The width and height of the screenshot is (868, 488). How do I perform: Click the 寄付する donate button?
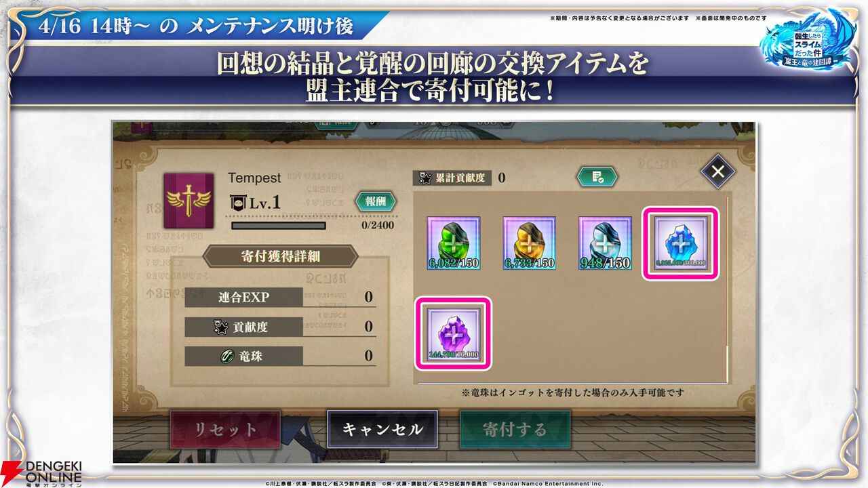pos(515,430)
